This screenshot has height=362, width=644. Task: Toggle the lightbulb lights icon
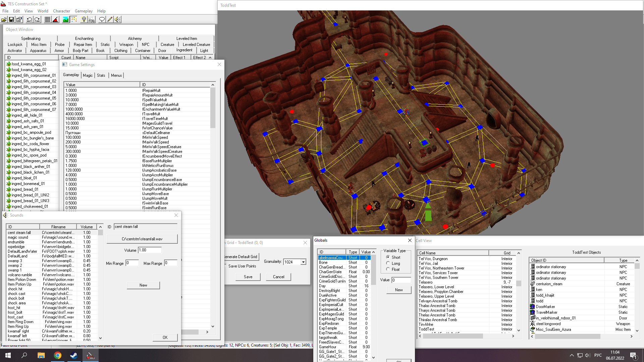pyautogui.click(x=84, y=19)
